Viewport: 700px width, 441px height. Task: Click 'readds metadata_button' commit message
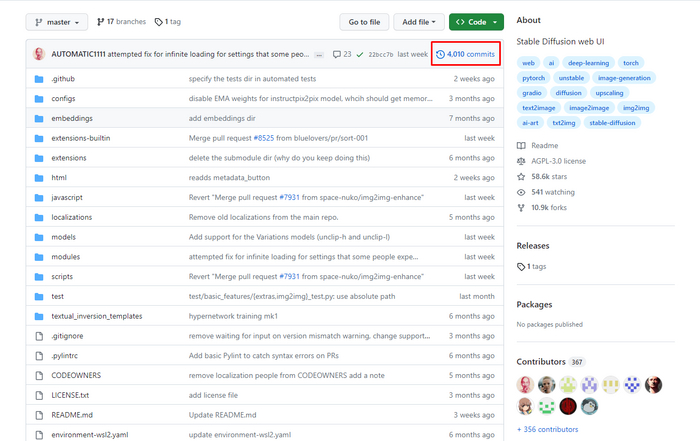click(229, 178)
